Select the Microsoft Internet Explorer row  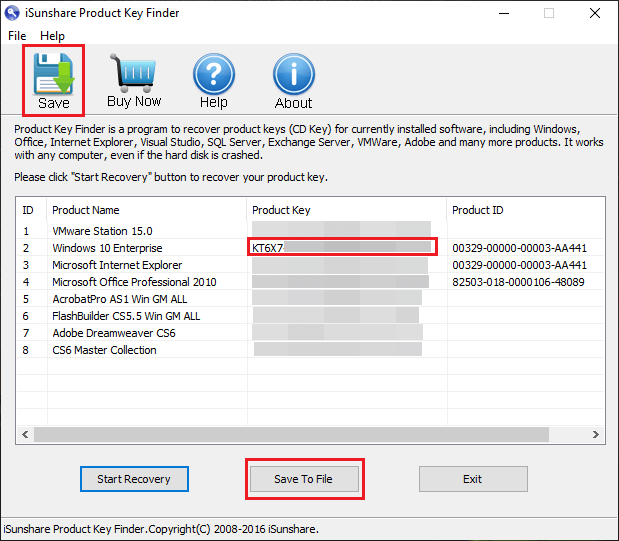coord(310,265)
